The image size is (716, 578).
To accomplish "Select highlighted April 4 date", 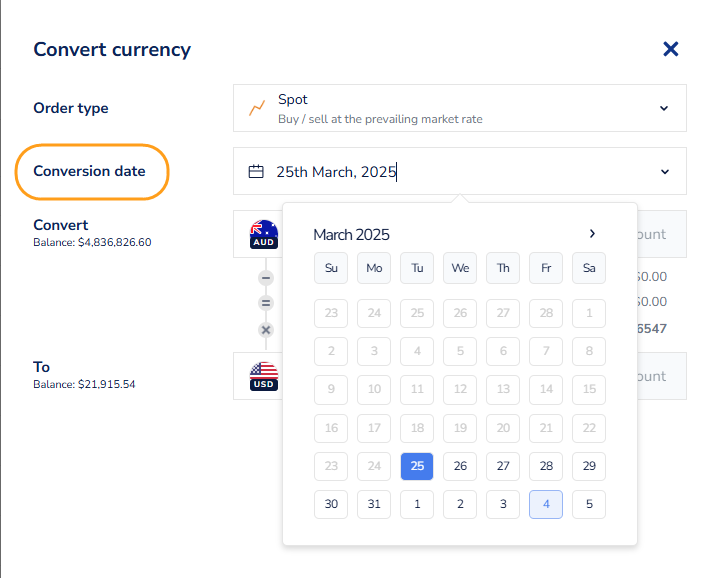I will 546,504.
